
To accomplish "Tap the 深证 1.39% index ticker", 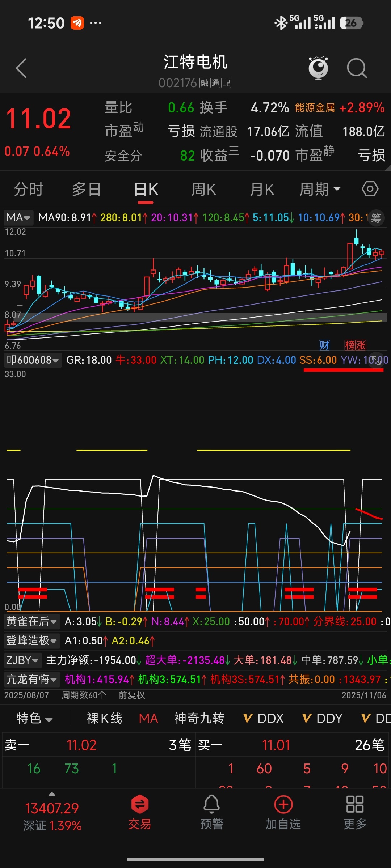I will (52, 817).
